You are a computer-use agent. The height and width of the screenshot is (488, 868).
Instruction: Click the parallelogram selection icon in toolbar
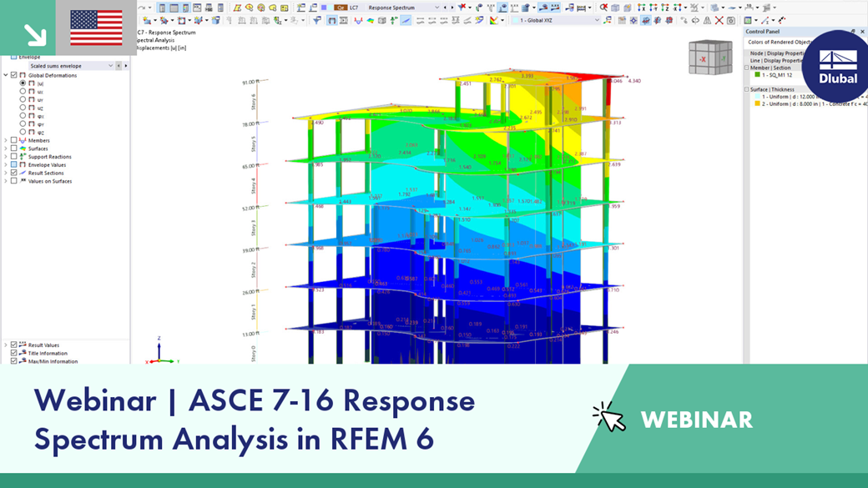pos(237,8)
